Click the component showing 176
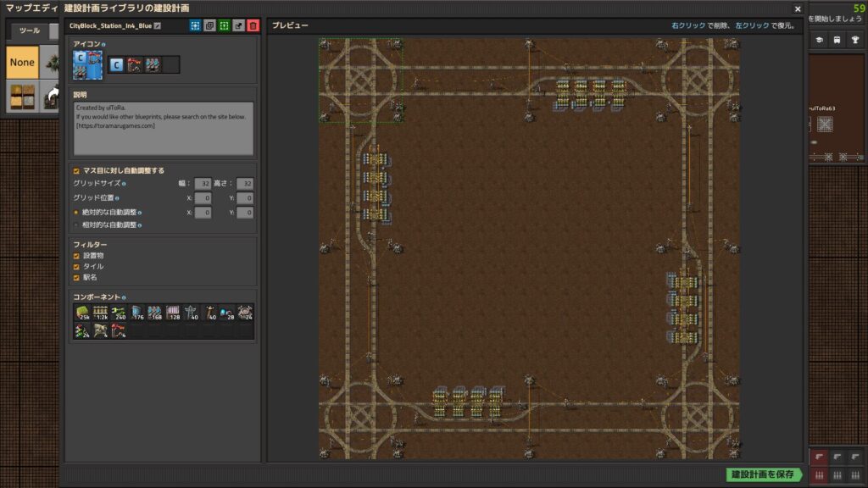The width and height of the screenshot is (868, 488). point(136,313)
